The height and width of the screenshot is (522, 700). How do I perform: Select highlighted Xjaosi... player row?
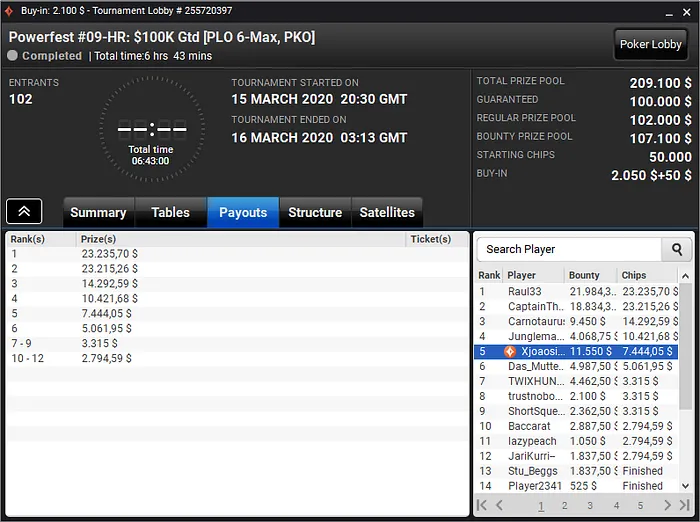click(576, 351)
